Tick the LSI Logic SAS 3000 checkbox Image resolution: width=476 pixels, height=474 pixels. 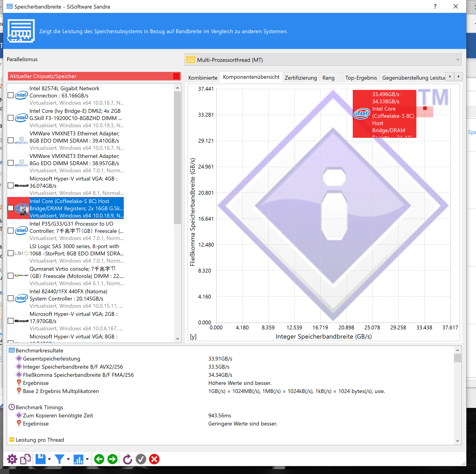11,253
